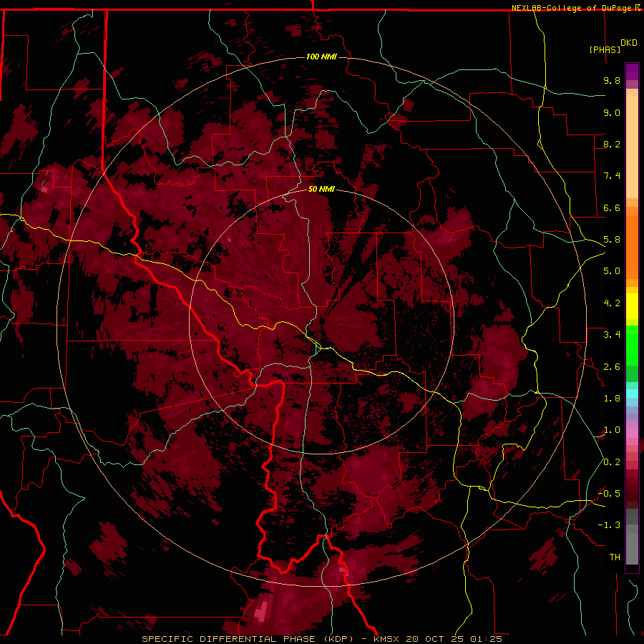
Task: Click the 5.0 legend value
Action: coord(612,271)
